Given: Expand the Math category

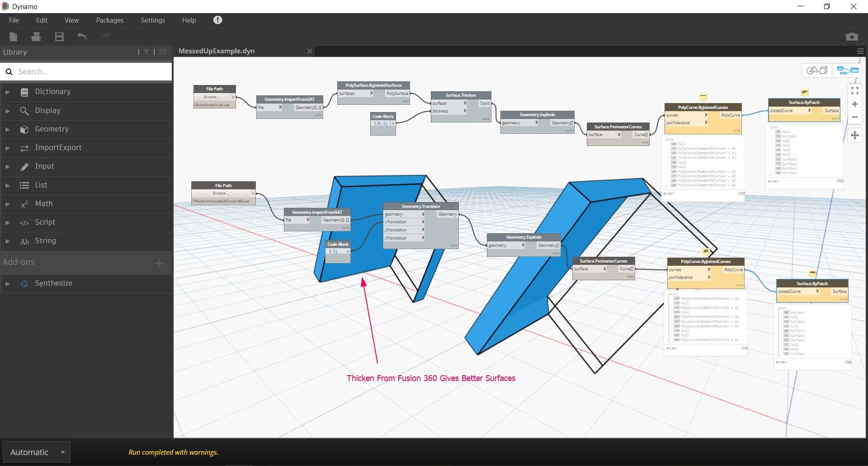Looking at the screenshot, I should coord(44,203).
